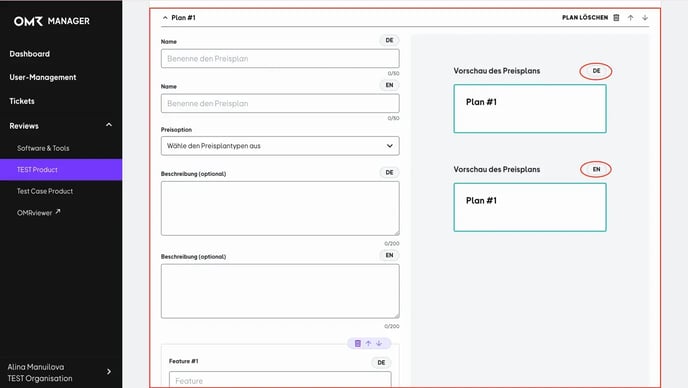Click the DE badge of Feature #1

click(x=381, y=363)
